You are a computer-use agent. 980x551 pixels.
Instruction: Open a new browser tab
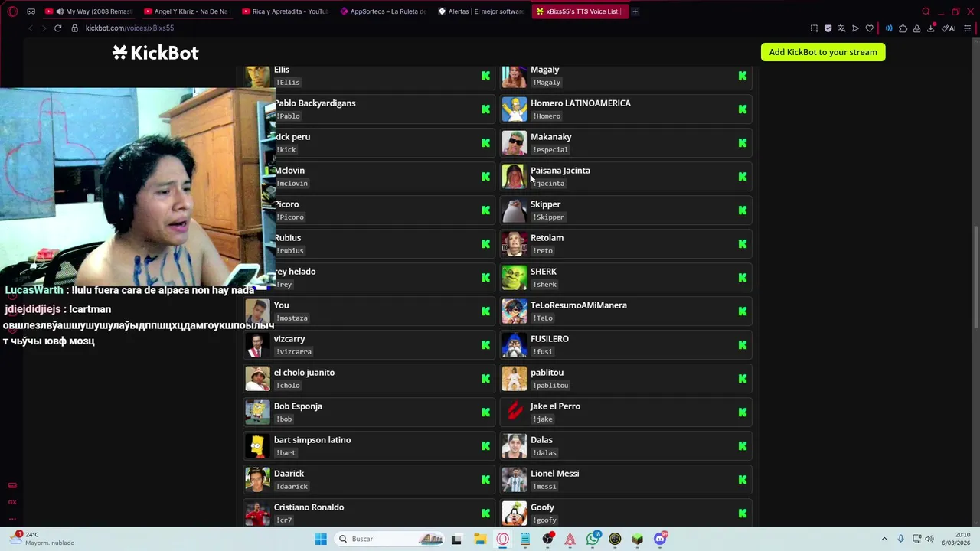point(635,11)
